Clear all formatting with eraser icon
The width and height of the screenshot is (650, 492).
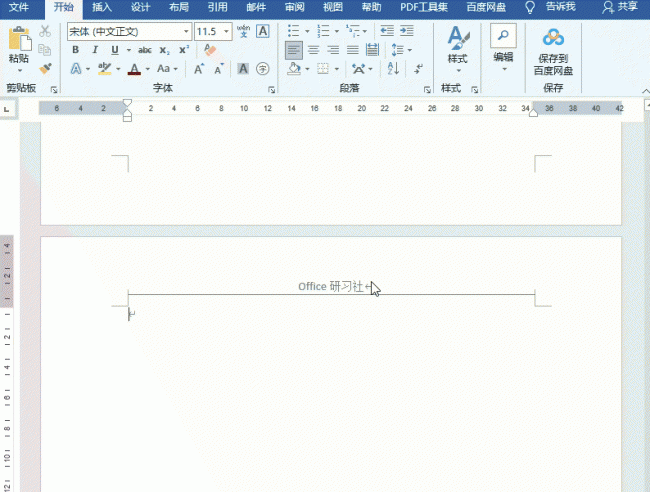pos(210,50)
